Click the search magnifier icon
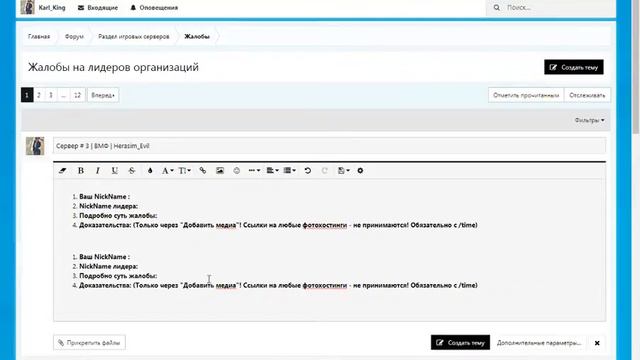This screenshot has width=640, height=360. (496, 7)
